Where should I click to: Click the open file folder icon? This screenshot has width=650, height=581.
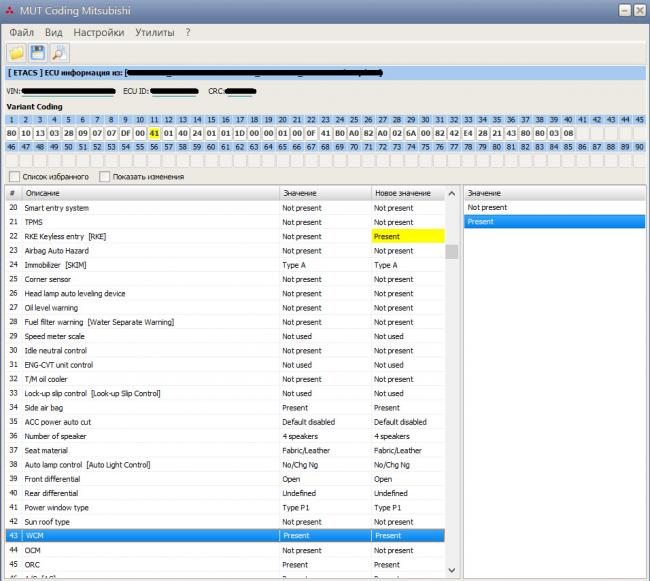click(17, 53)
